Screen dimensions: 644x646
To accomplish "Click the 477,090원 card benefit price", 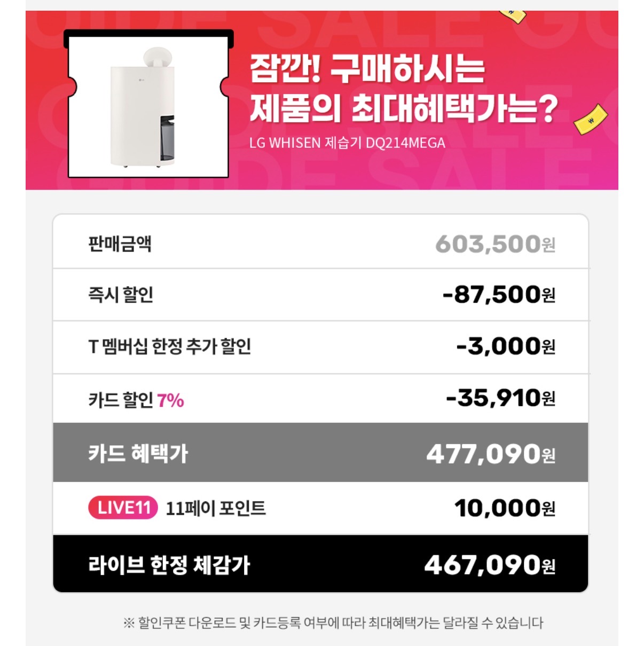I will (x=490, y=454).
